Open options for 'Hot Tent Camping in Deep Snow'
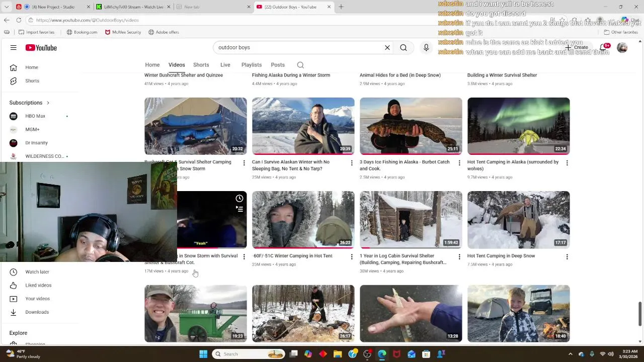The image size is (644, 362). pyautogui.click(x=567, y=256)
